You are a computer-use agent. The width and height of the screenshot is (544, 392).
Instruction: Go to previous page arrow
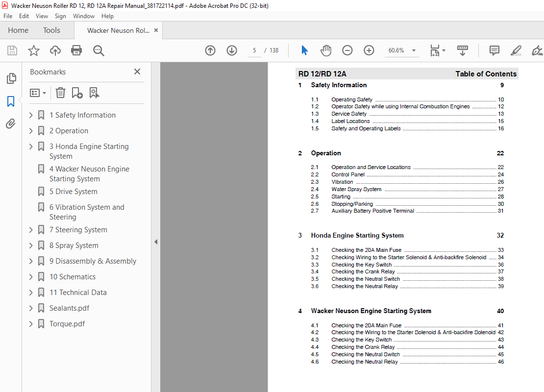click(x=210, y=50)
